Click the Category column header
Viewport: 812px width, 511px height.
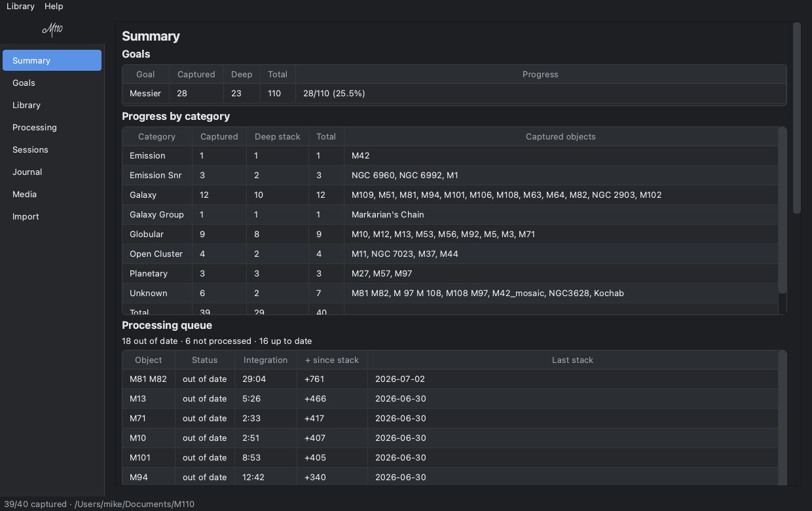click(x=157, y=136)
